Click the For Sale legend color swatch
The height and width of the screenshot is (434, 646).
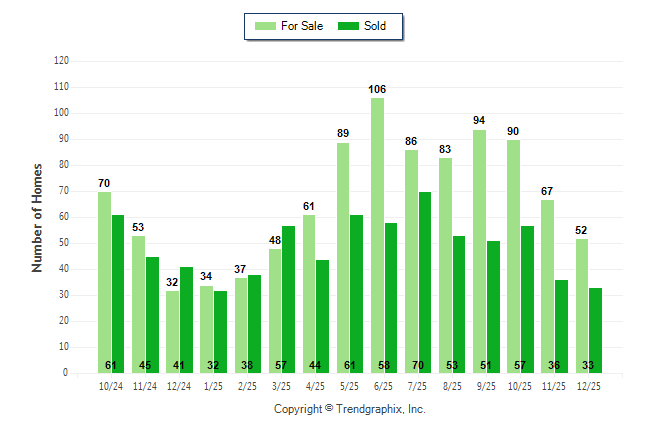[265, 26]
